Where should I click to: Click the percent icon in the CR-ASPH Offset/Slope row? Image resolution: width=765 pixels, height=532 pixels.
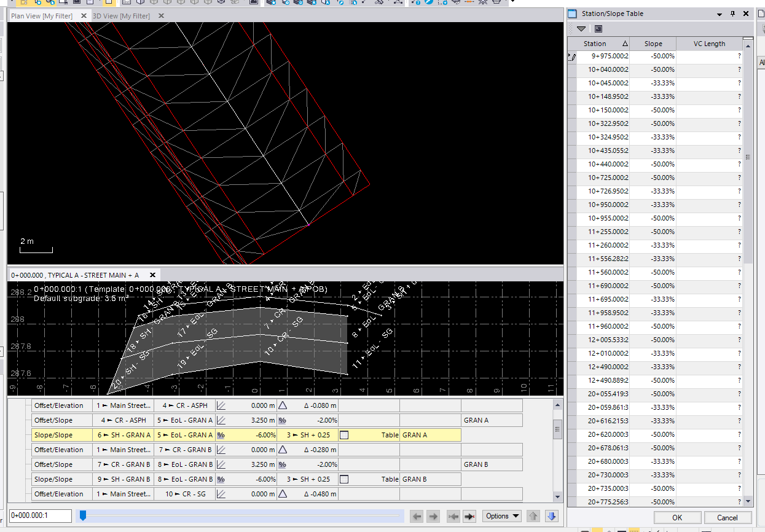pyautogui.click(x=282, y=420)
